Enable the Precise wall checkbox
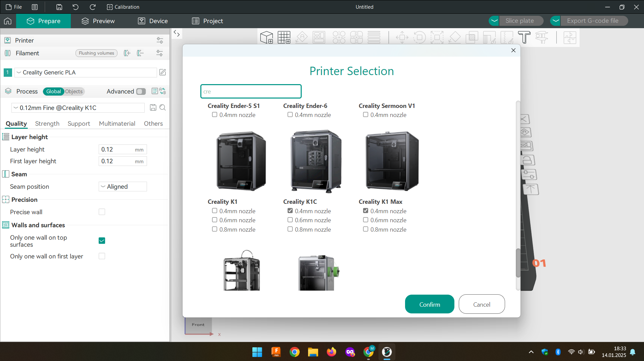 click(102, 212)
